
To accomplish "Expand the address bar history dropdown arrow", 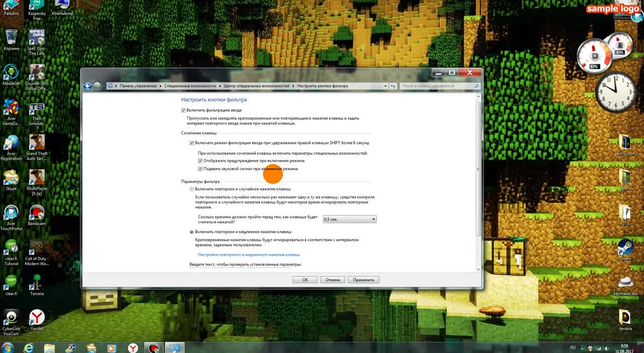I will [x=386, y=86].
